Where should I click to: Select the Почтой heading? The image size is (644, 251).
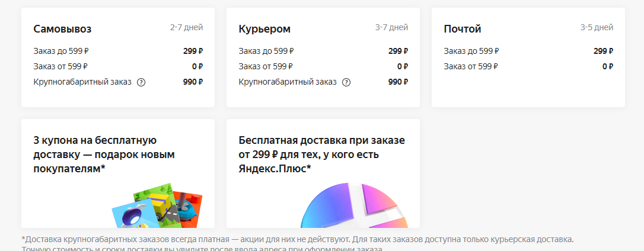(463, 29)
